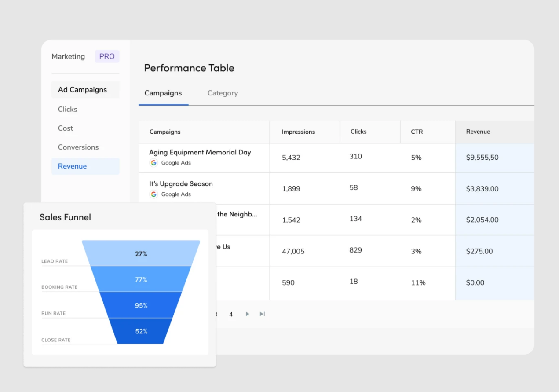The width and height of the screenshot is (559, 392).
Task: Switch to the Campaigns tab
Action: click(x=163, y=93)
